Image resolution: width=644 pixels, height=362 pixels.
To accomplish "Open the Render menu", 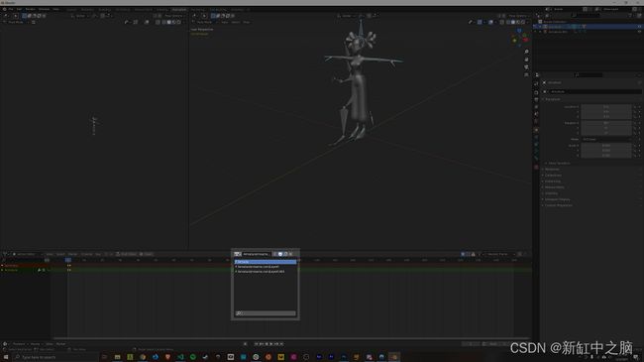I will click(x=31, y=9).
